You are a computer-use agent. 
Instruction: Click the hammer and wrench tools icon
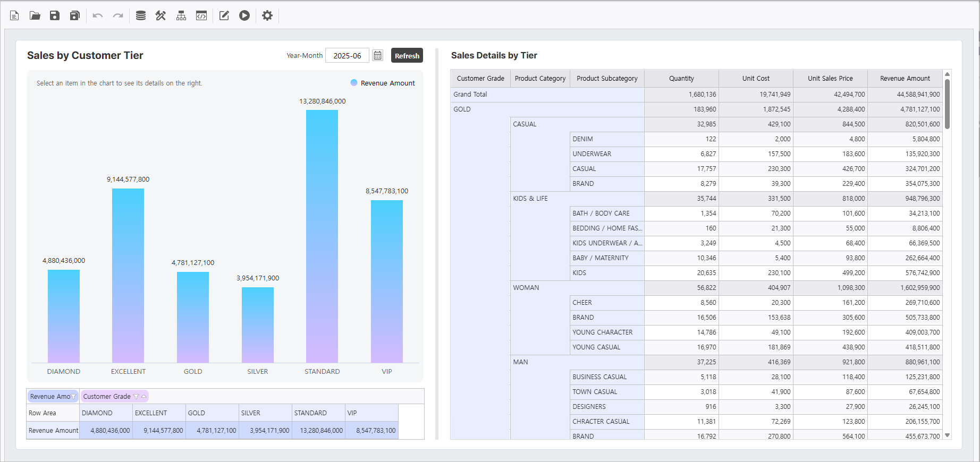pos(161,15)
